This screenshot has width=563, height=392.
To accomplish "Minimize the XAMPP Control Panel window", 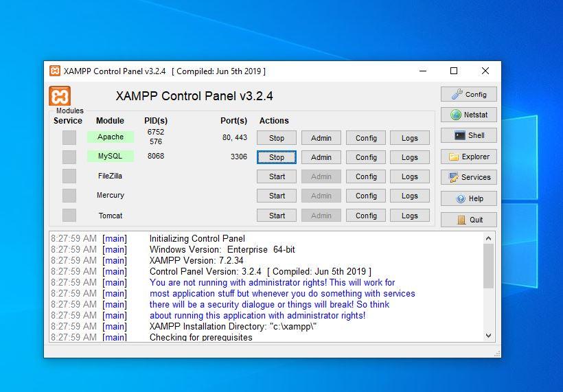I will (x=423, y=71).
